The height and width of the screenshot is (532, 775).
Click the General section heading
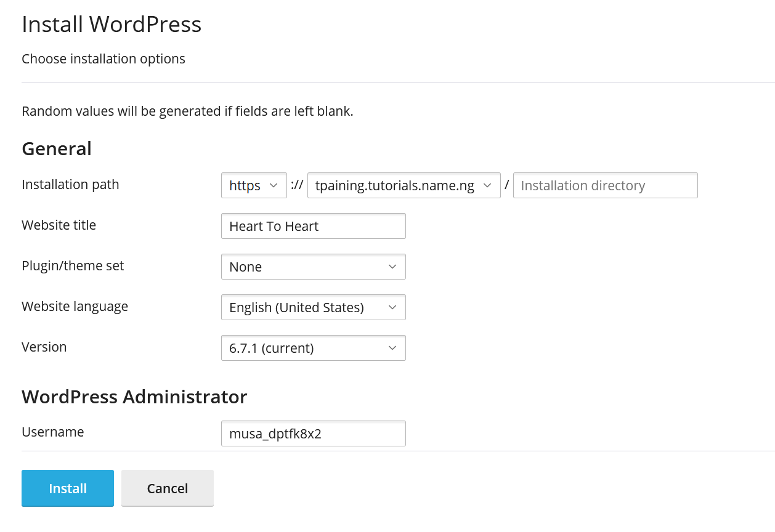tap(57, 149)
